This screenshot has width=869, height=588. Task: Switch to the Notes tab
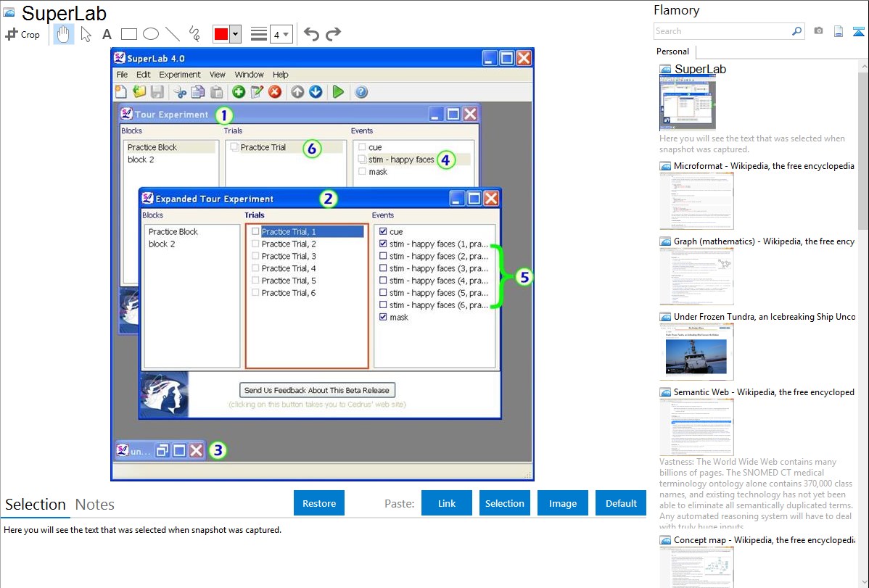pos(95,505)
